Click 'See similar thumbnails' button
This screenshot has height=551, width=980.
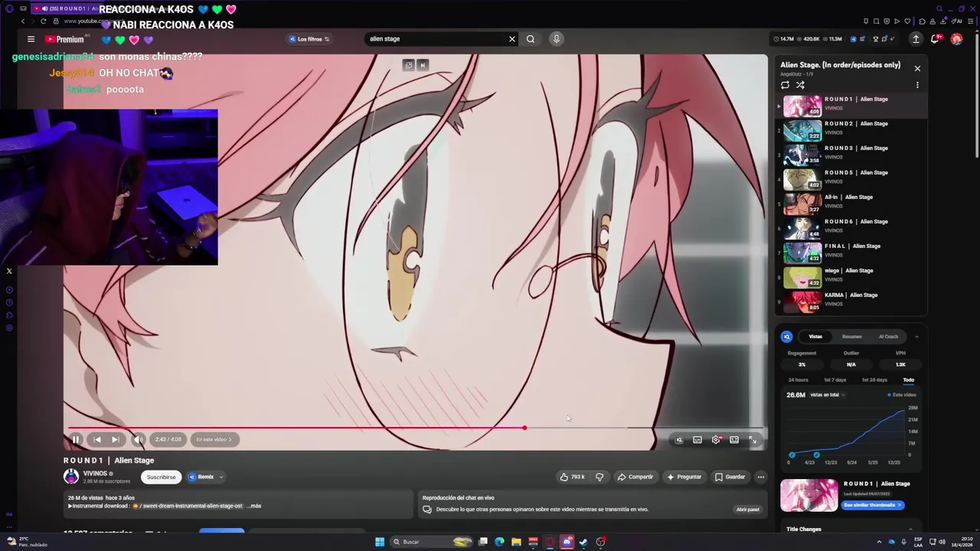click(874, 505)
